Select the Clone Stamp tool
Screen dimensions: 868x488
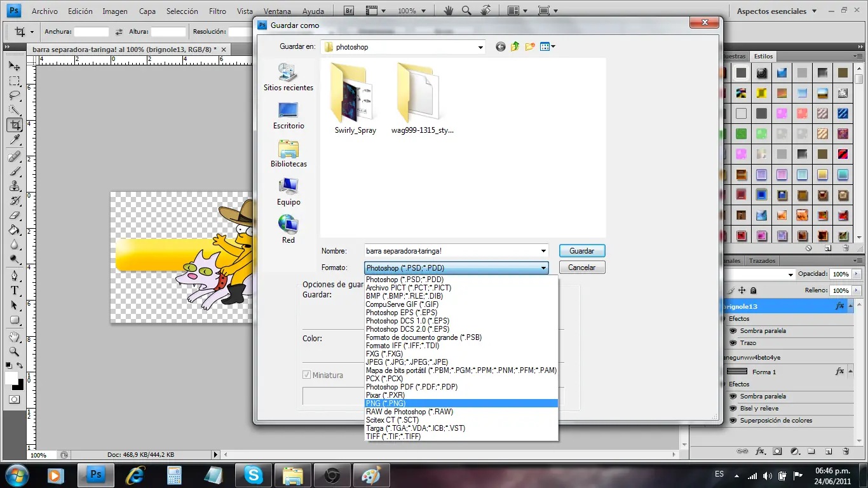(x=14, y=186)
